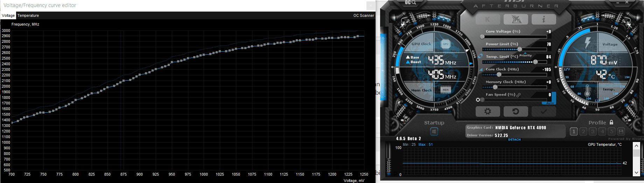The width and height of the screenshot is (644, 183).
Task: Toggle the Profile lock icon
Action: [611, 122]
